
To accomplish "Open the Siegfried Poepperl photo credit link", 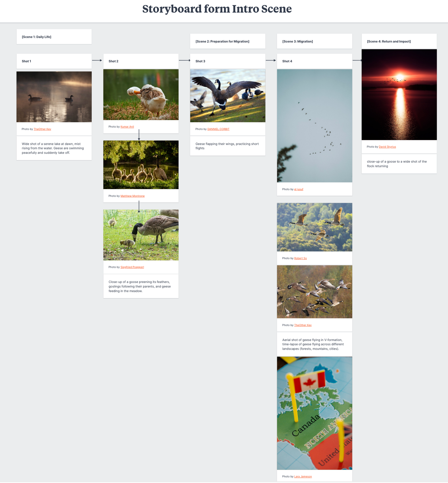I will point(132,267).
